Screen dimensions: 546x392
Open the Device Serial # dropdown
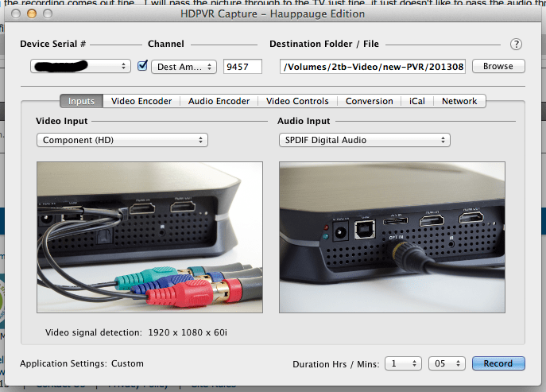coord(81,67)
